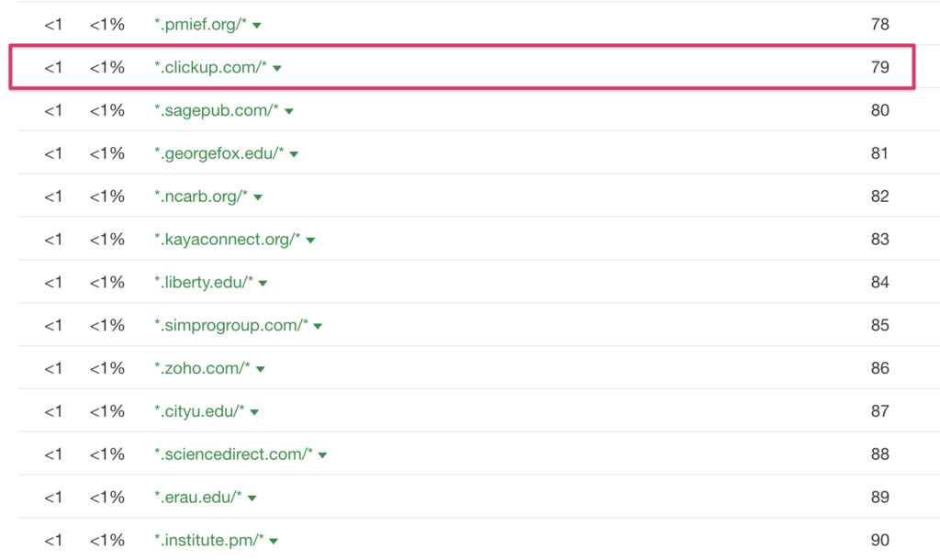Click the <1 value in pmief.org row
Viewport: 940px width, 560px height.
pos(53,25)
